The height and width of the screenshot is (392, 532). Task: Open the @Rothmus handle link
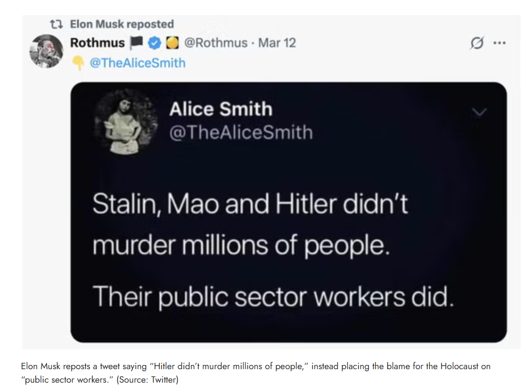(x=216, y=43)
